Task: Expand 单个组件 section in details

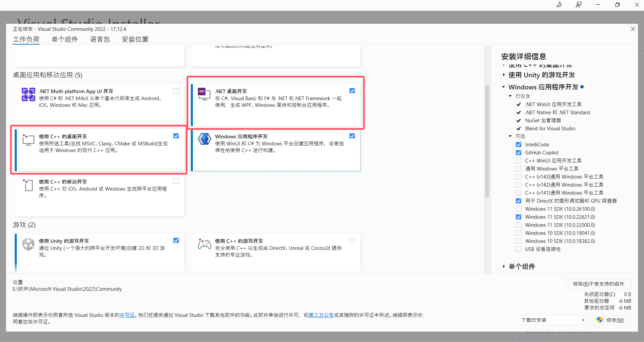Action: coord(504,267)
